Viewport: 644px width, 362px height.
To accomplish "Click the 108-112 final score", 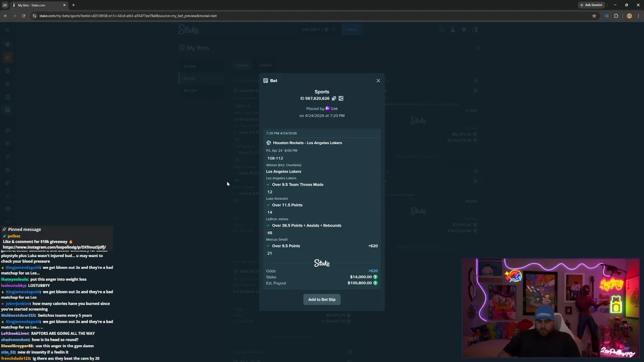I will 275,158.
